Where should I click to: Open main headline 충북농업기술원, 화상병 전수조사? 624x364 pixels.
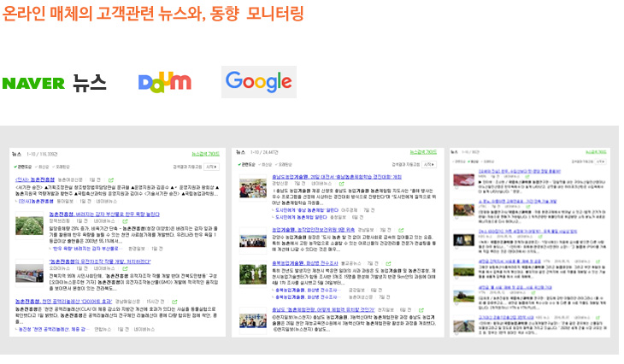[x=305, y=263]
